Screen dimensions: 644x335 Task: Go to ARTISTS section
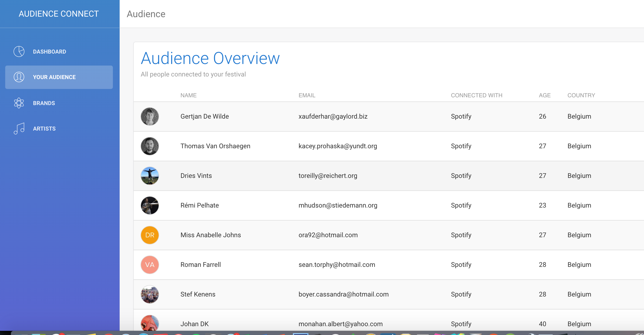[44, 128]
